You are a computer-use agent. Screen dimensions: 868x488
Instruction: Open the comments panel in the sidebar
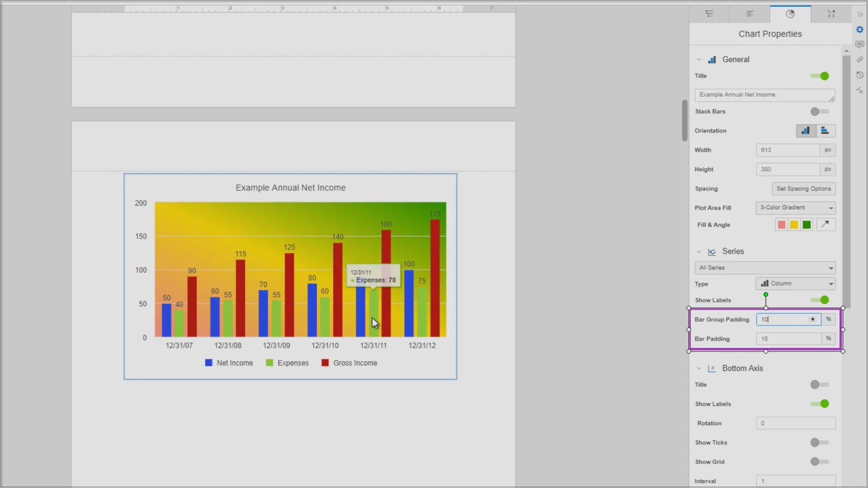[860, 45]
